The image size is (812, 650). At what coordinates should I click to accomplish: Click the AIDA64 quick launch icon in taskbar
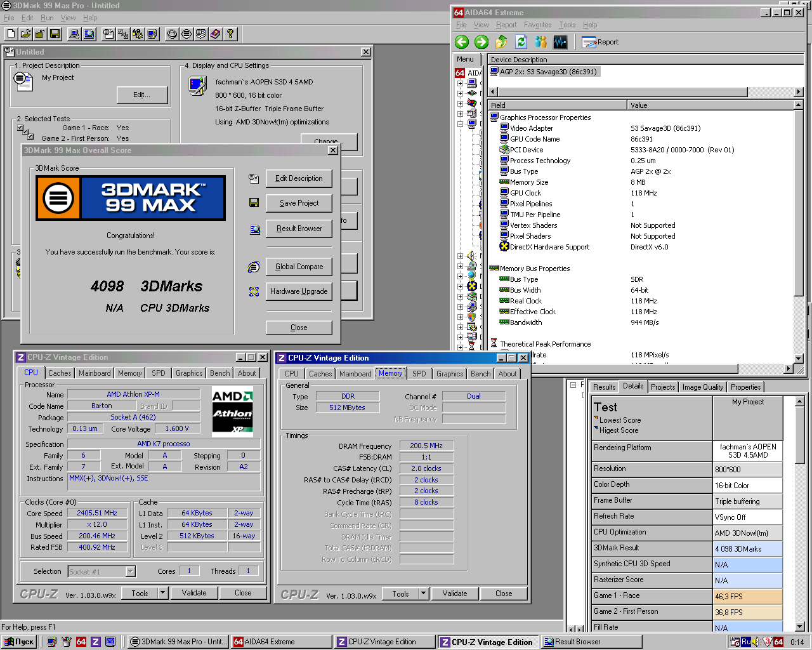click(x=81, y=642)
